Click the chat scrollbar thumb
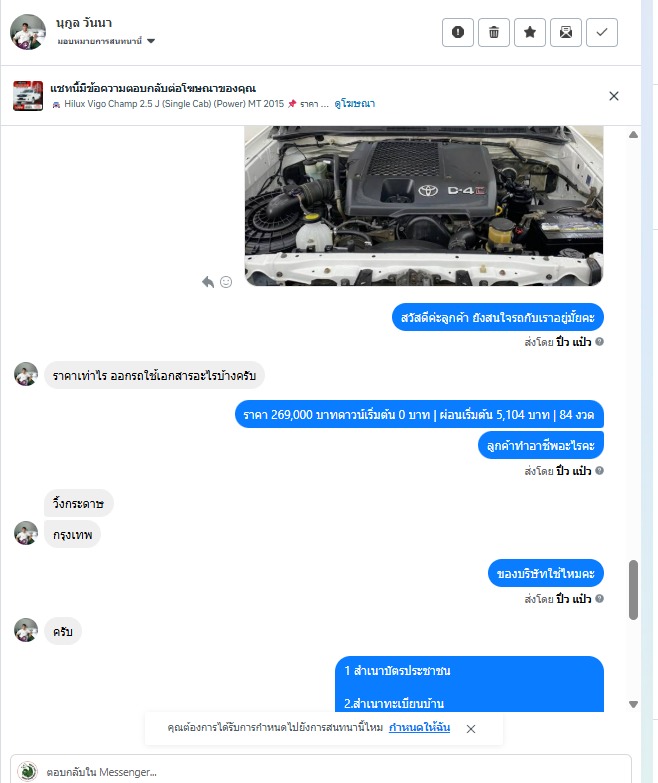The width and height of the screenshot is (658, 783). [x=633, y=590]
